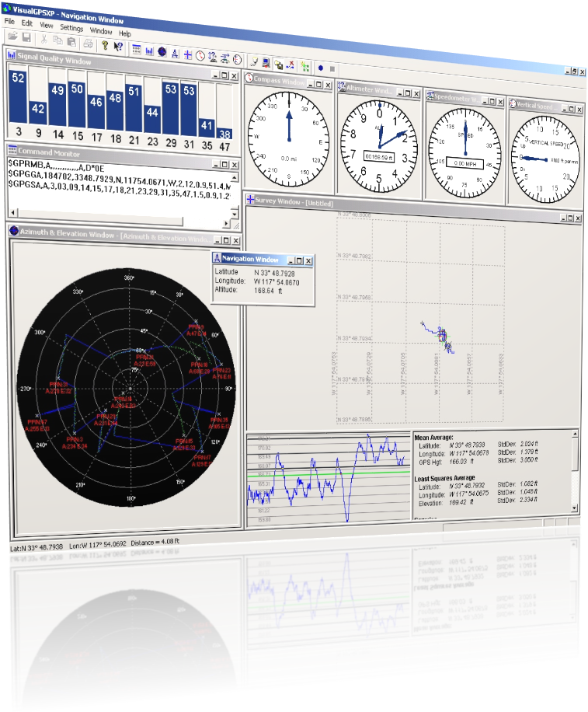588x712 pixels.
Task: Open the View menu
Action: click(x=47, y=25)
